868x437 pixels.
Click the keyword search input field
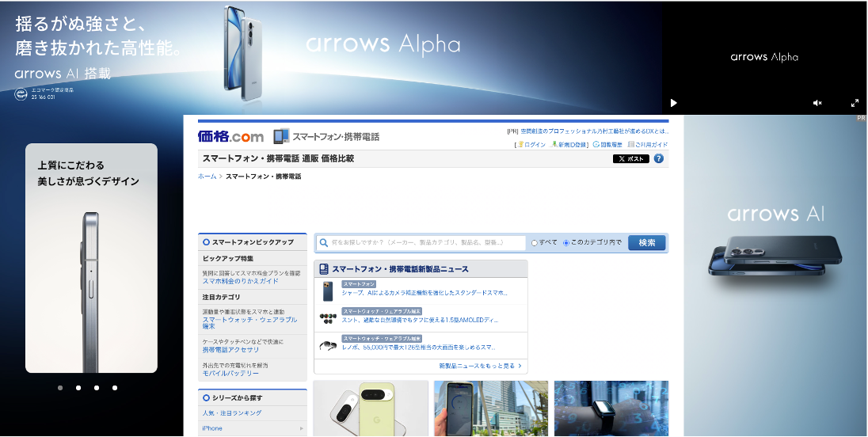426,243
